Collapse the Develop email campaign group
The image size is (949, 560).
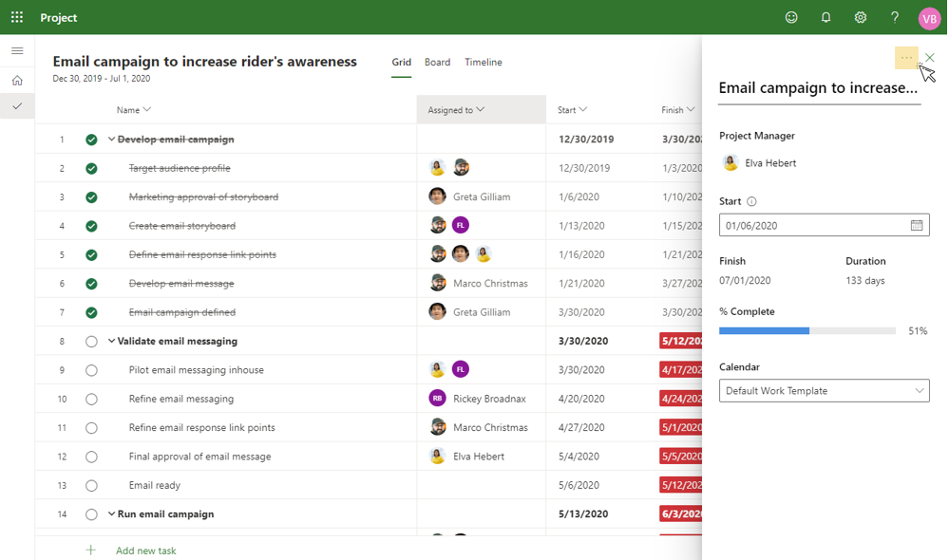pyautogui.click(x=111, y=140)
